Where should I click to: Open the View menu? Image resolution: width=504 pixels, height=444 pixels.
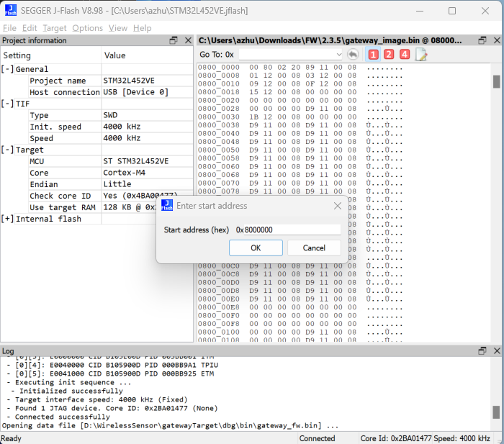118,28
